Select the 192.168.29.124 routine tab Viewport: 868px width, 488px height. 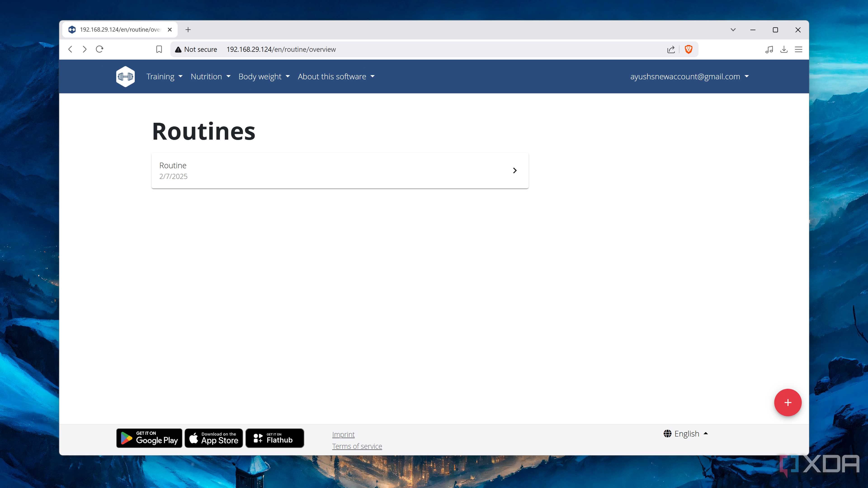[120, 30]
